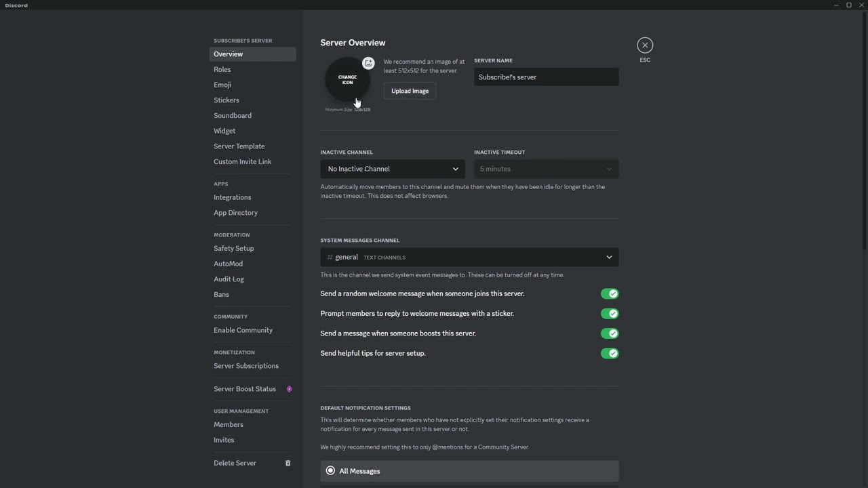
Task: Toggle random welcome message setting
Action: 610,293
